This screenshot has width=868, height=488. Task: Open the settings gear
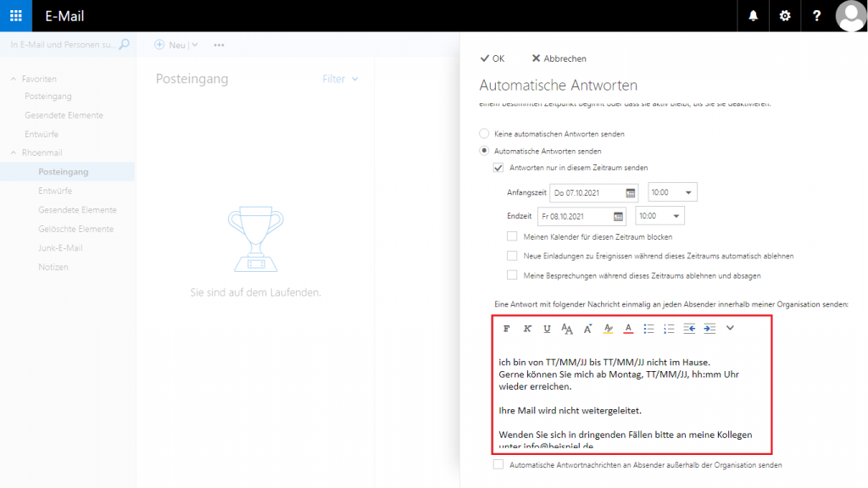point(784,15)
